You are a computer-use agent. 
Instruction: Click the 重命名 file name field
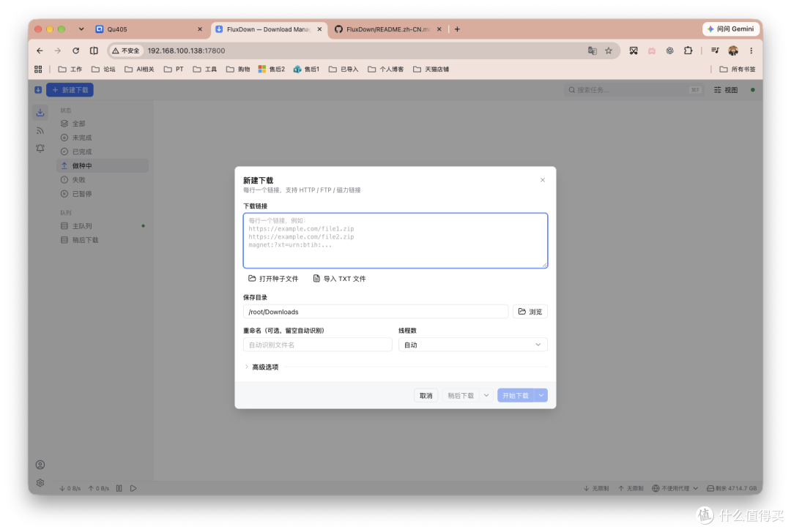coord(318,345)
